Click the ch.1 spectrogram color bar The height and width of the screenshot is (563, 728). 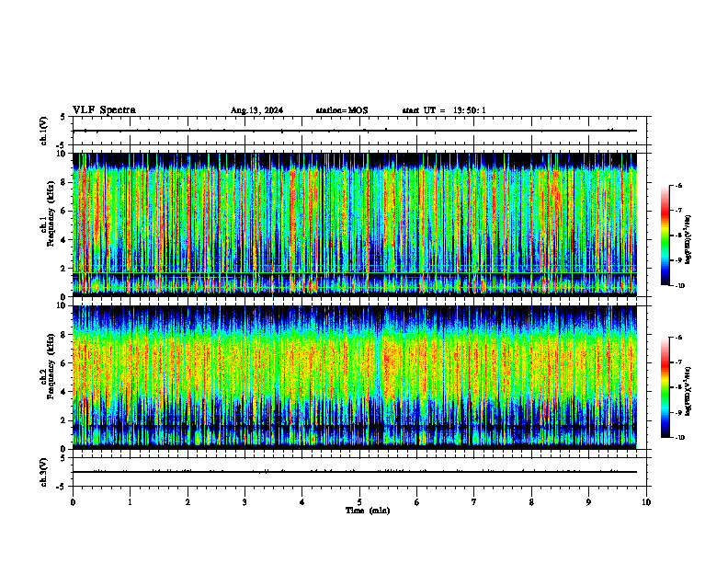tap(665, 236)
